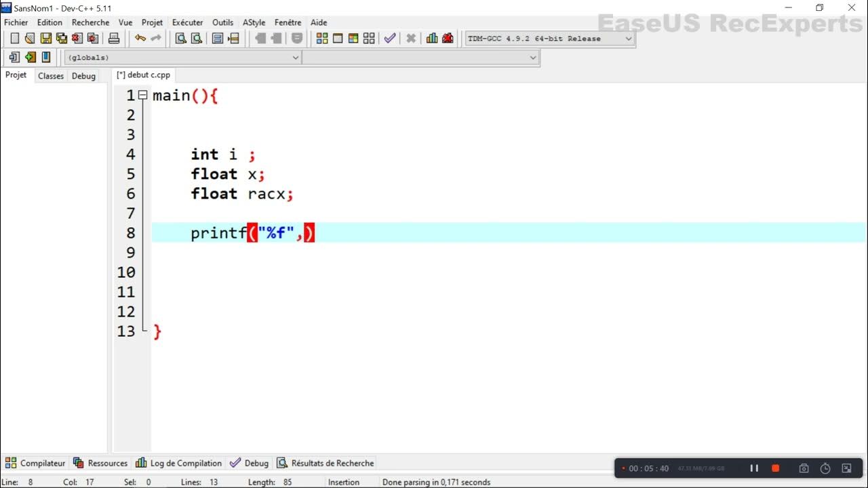The height and width of the screenshot is (488, 868).
Task: Click the blue goto bookmark icon
Action: (x=46, y=58)
